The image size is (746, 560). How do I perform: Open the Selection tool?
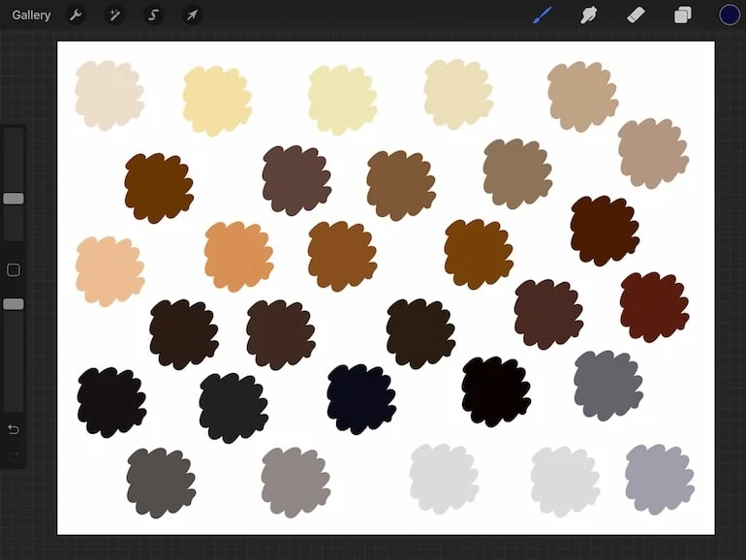pyautogui.click(x=153, y=16)
